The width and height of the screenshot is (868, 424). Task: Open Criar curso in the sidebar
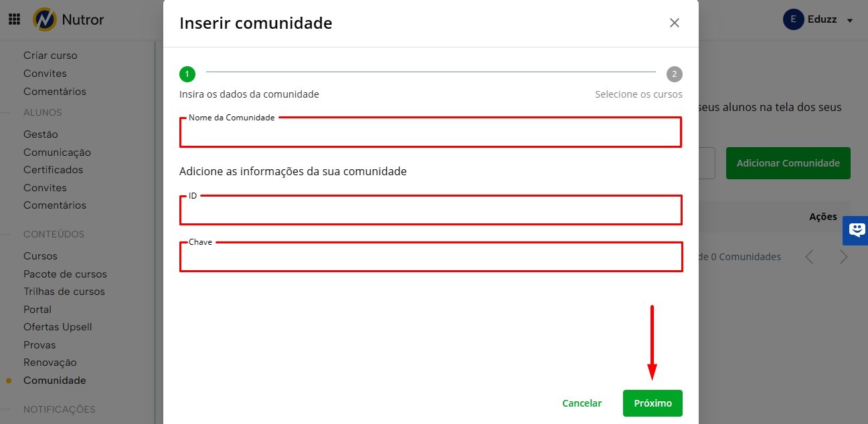pos(50,56)
